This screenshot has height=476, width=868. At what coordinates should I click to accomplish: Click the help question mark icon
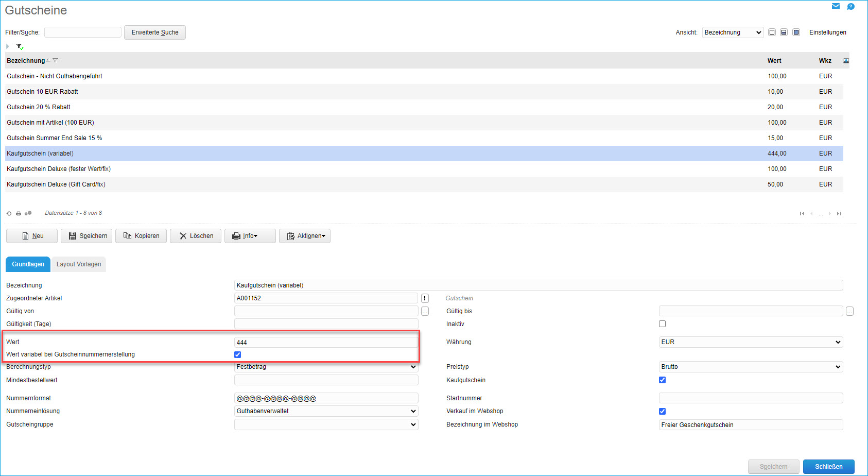pyautogui.click(x=851, y=6)
